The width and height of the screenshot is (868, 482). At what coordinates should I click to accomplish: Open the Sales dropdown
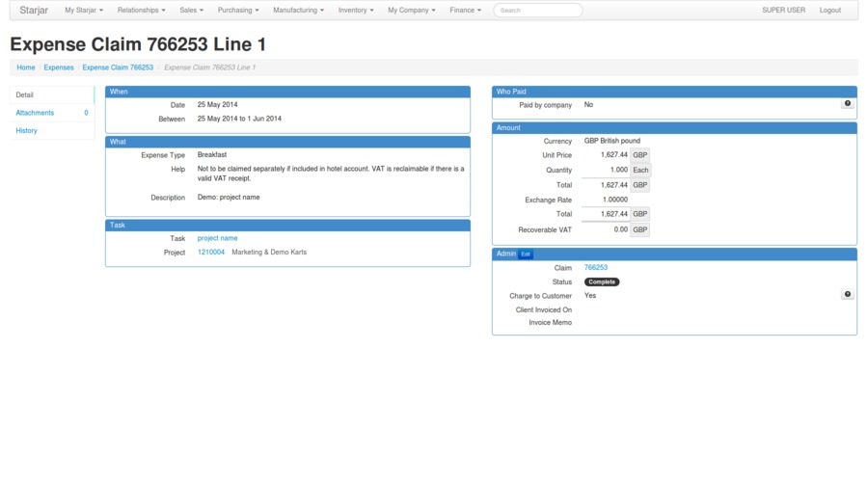click(x=191, y=11)
